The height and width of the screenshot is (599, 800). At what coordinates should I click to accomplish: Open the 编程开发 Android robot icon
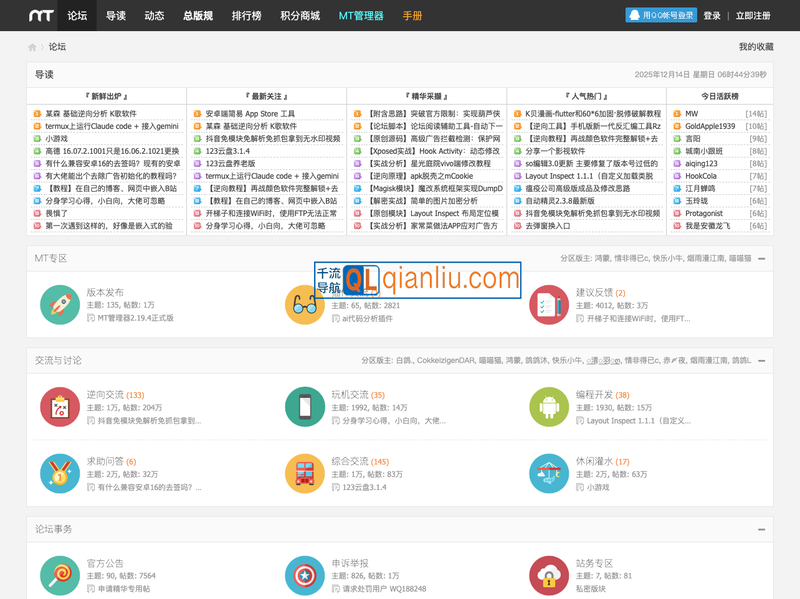pyautogui.click(x=549, y=406)
